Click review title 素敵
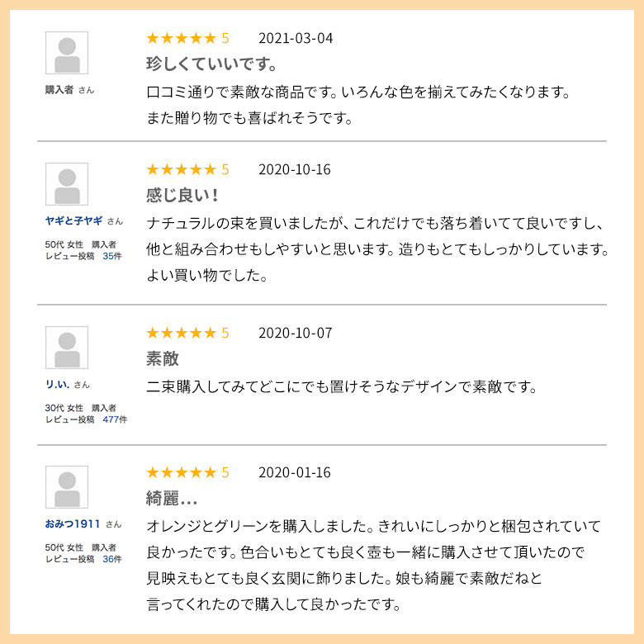The height and width of the screenshot is (644, 644). [163, 358]
